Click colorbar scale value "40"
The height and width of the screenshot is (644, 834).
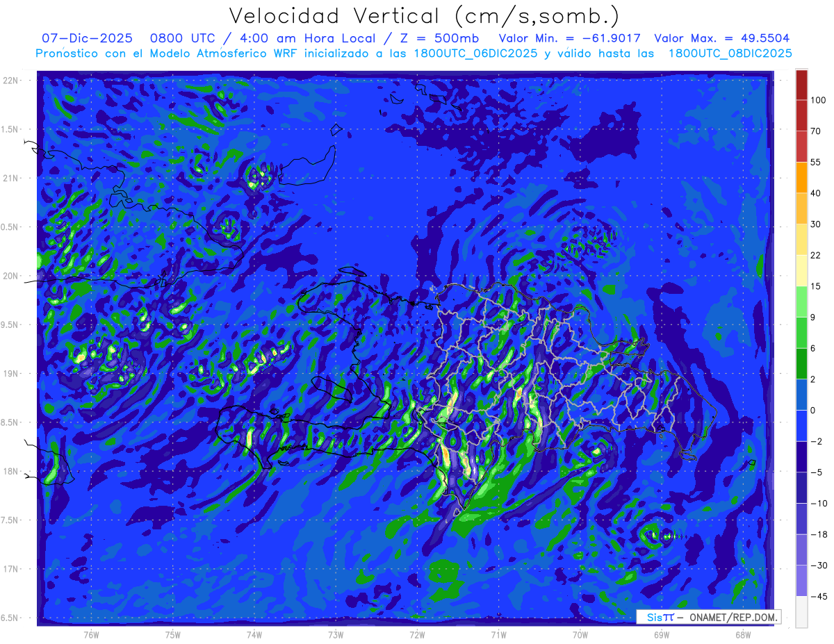point(815,193)
